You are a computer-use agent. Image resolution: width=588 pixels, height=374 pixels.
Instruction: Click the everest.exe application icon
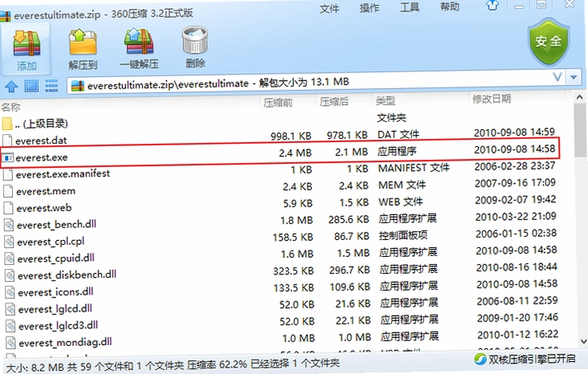point(7,158)
